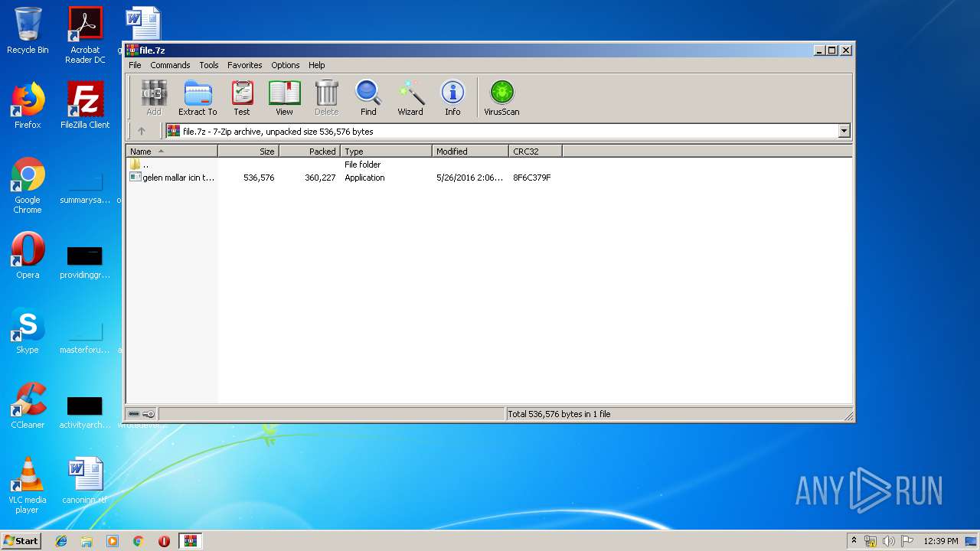
Task: Sort by Type column header
Action: [387, 152]
